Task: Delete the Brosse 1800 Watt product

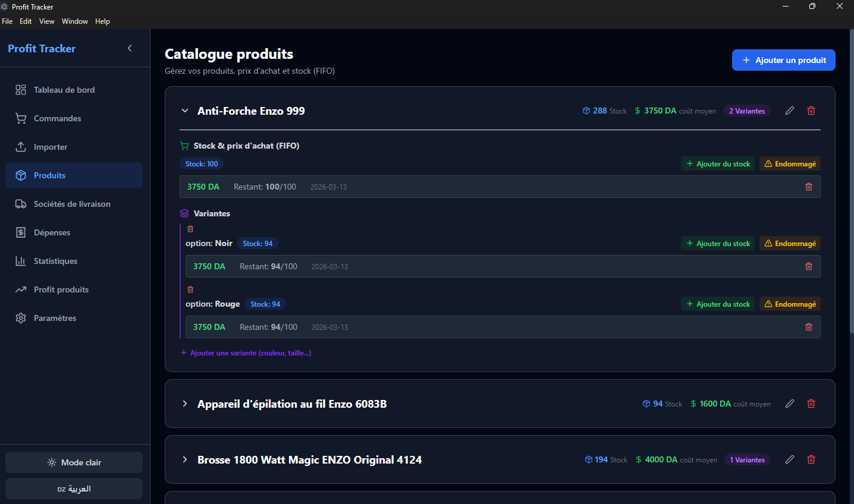Action: (811, 459)
